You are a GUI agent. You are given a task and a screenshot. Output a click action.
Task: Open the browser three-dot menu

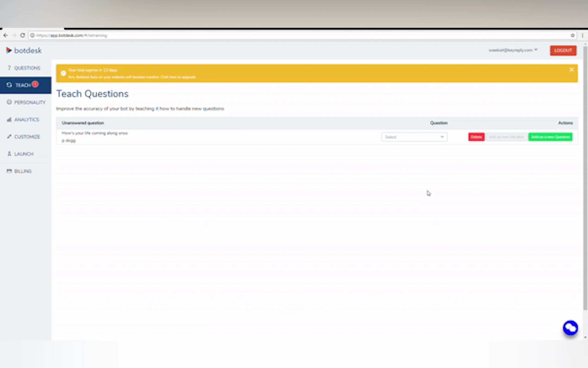(583, 35)
